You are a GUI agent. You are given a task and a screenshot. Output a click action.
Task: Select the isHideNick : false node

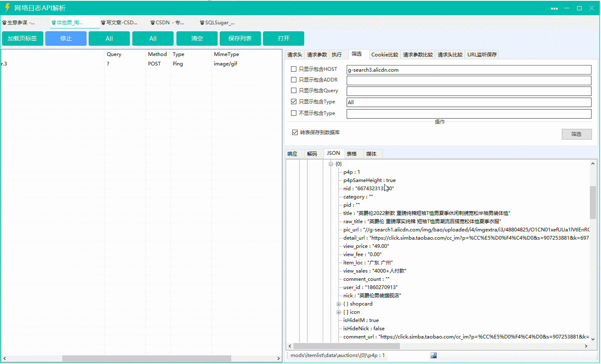click(364, 329)
